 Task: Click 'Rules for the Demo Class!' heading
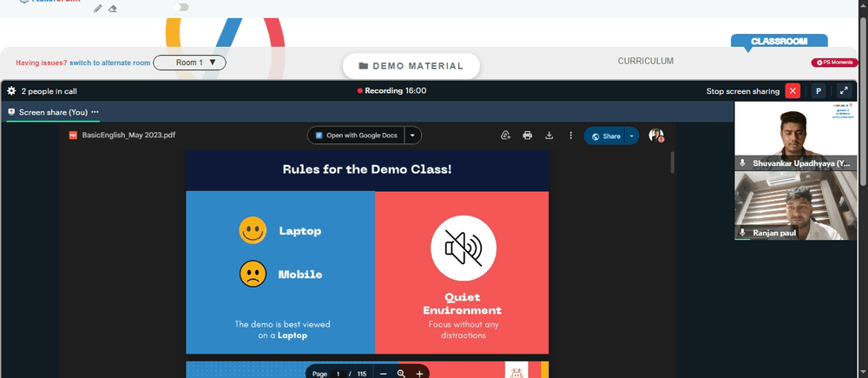(367, 169)
